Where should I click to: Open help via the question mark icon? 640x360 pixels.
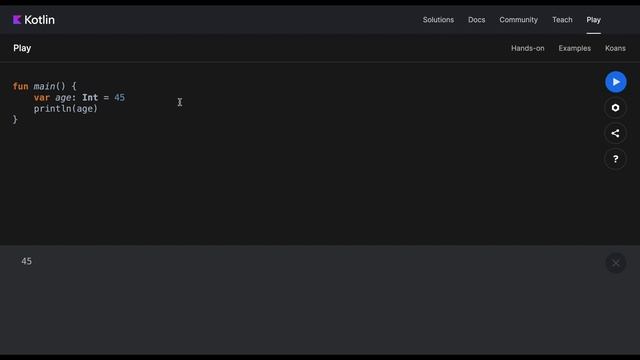(x=616, y=159)
